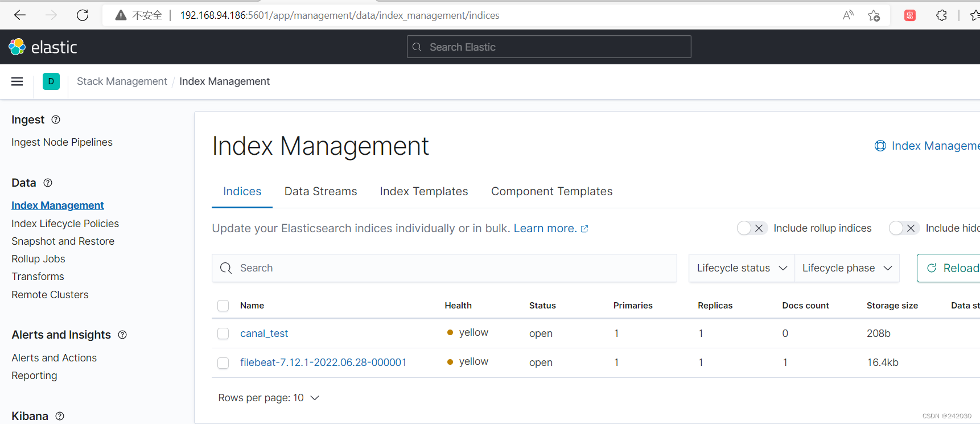Viewport: 980px width, 424px height.
Task: Toggle Include hidden indices switch
Action: [904, 228]
